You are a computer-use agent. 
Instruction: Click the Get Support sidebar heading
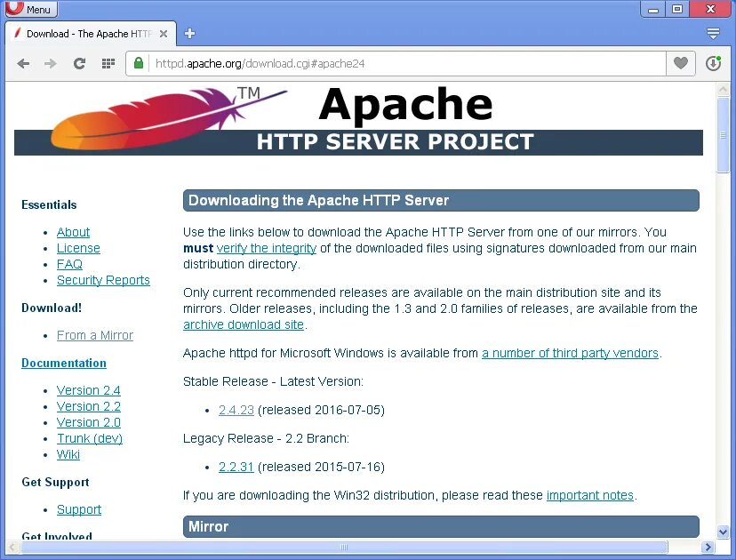[55, 482]
